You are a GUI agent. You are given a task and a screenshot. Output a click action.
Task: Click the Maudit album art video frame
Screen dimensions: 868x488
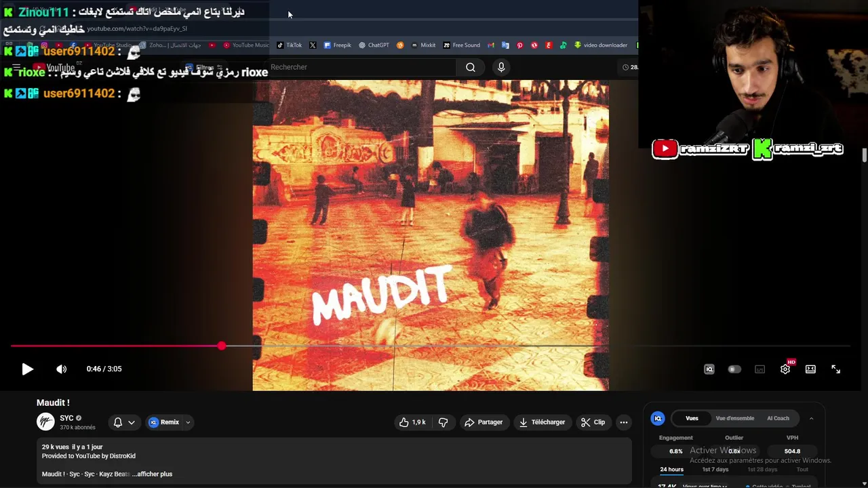click(431, 235)
